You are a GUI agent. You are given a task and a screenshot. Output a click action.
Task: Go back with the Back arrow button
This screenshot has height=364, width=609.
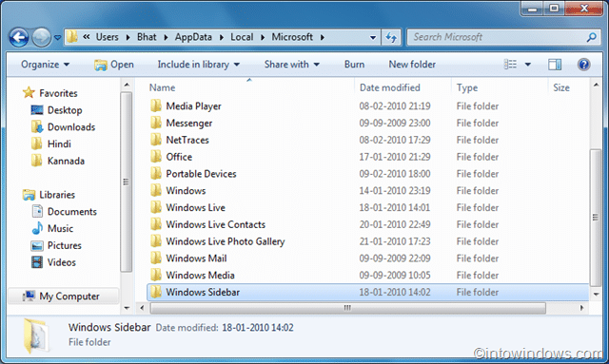pos(19,37)
